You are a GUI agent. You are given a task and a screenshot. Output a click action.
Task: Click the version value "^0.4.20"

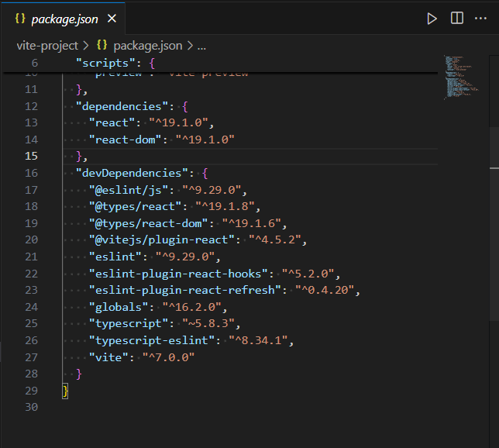click(325, 290)
